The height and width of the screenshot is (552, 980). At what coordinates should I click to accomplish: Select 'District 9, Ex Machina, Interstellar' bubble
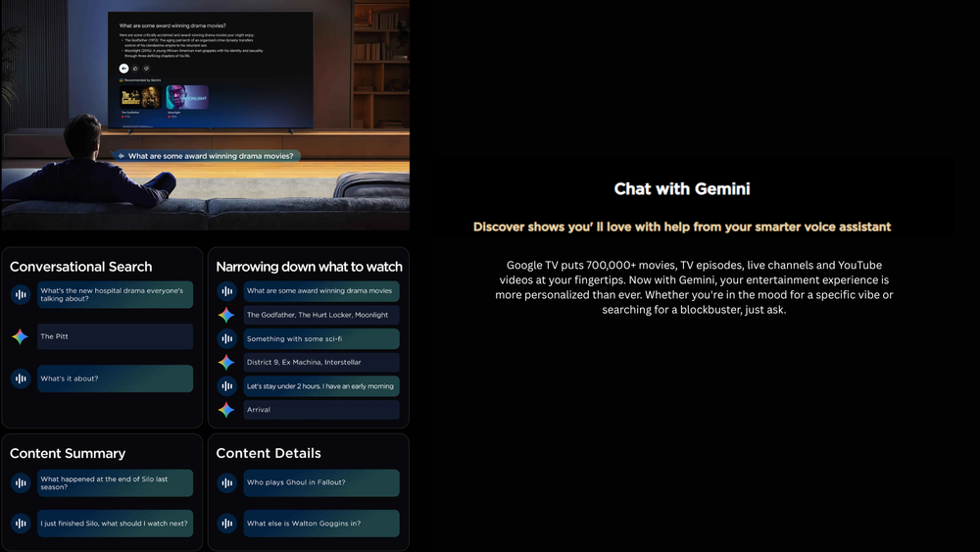[x=321, y=362]
